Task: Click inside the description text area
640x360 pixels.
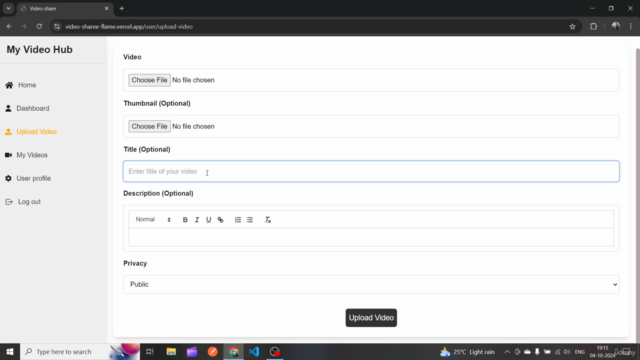Action: (x=371, y=237)
